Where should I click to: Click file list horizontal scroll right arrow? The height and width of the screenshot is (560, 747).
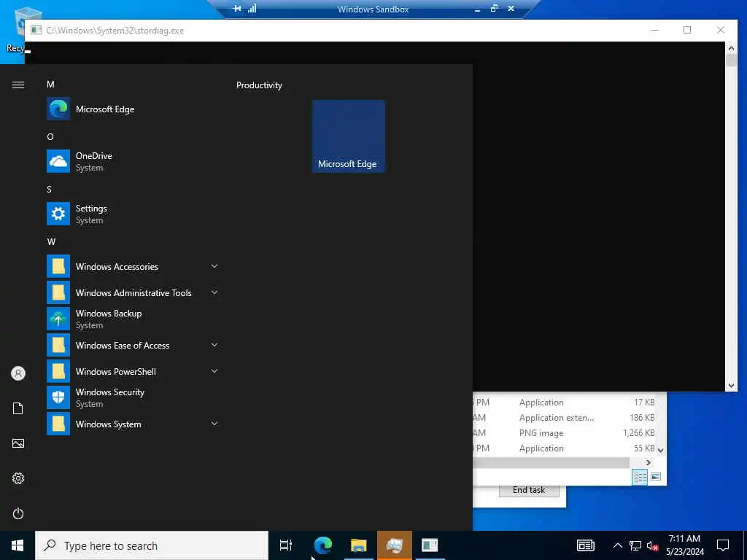[x=648, y=462]
